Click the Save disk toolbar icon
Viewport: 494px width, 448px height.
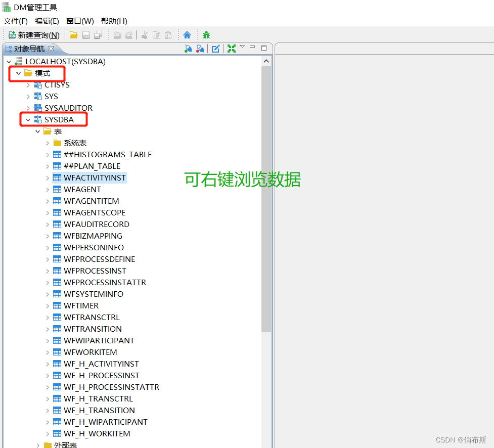pyautogui.click(x=86, y=35)
